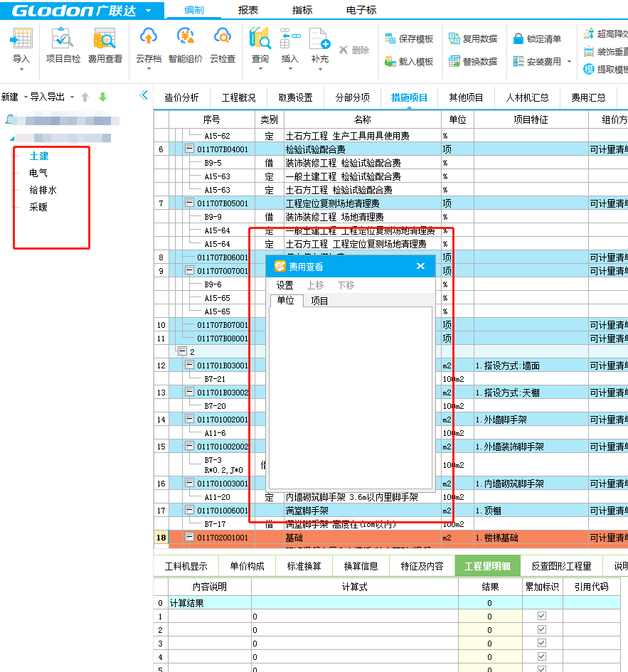This screenshot has width=628, height=672.
Task: Open the 新建 dropdown
Action: tap(26, 97)
